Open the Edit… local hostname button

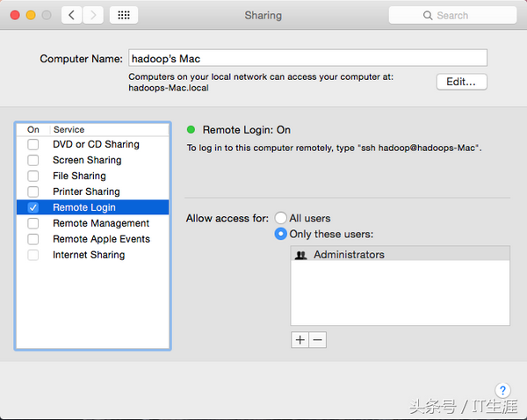461,82
